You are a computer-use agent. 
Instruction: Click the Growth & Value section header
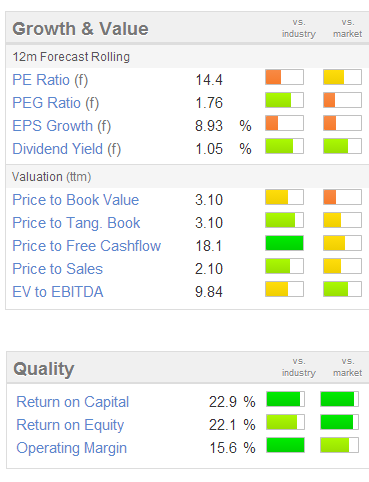pos(80,29)
